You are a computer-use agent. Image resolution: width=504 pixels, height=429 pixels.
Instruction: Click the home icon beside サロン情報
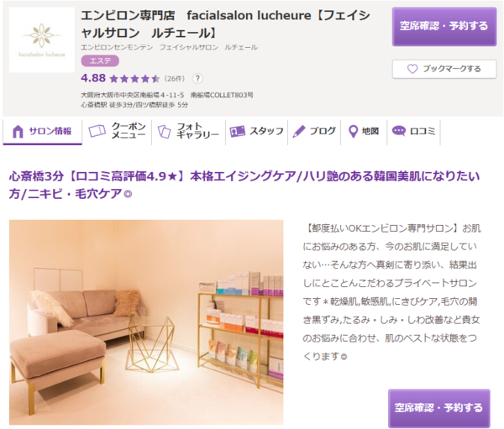tap(18, 132)
